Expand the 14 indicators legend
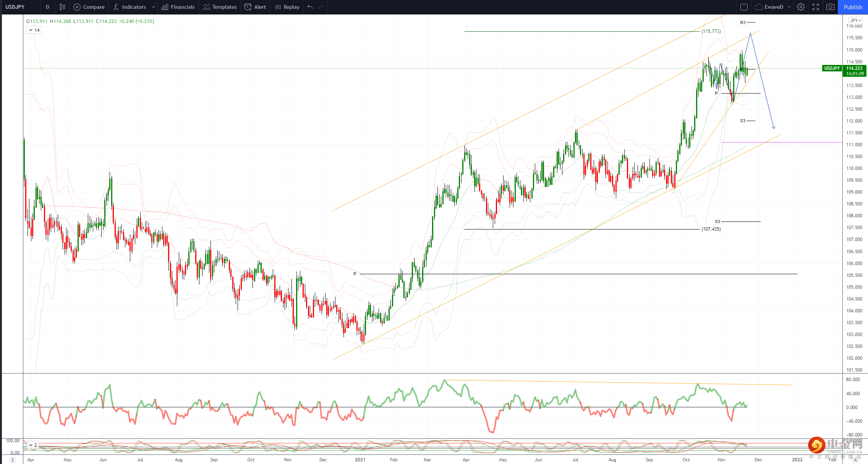Viewport: 868px width, 464px height. pyautogui.click(x=34, y=30)
